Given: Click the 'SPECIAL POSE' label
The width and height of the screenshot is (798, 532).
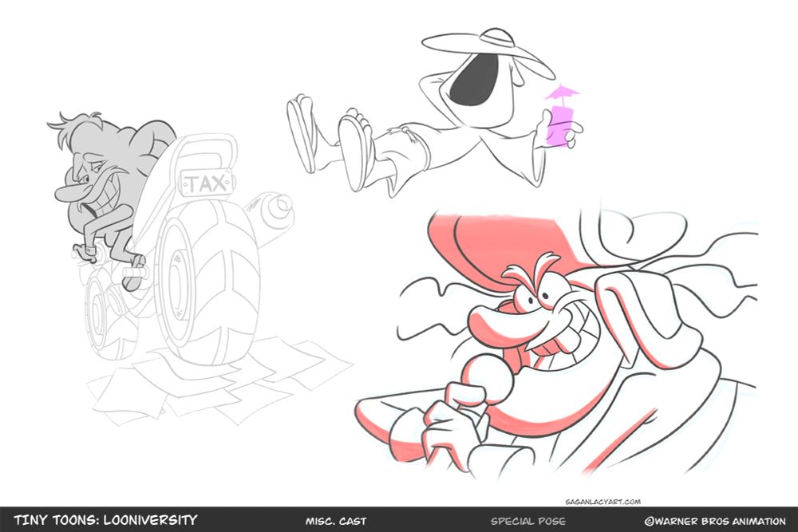Looking at the screenshot, I should [x=527, y=521].
